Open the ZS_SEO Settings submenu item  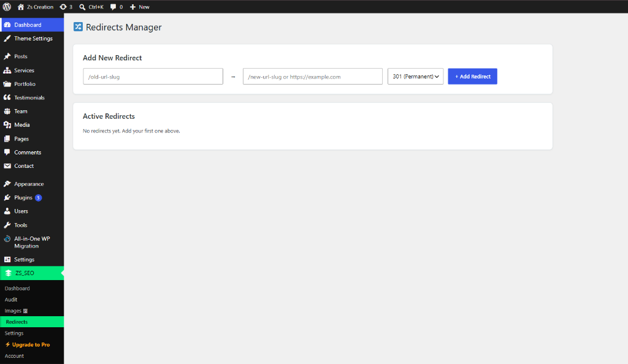point(14,333)
